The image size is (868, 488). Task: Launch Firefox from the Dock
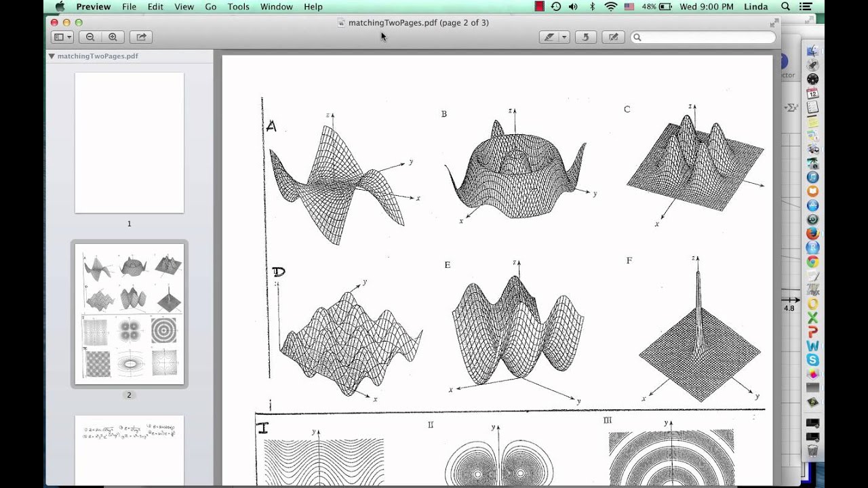coord(812,234)
